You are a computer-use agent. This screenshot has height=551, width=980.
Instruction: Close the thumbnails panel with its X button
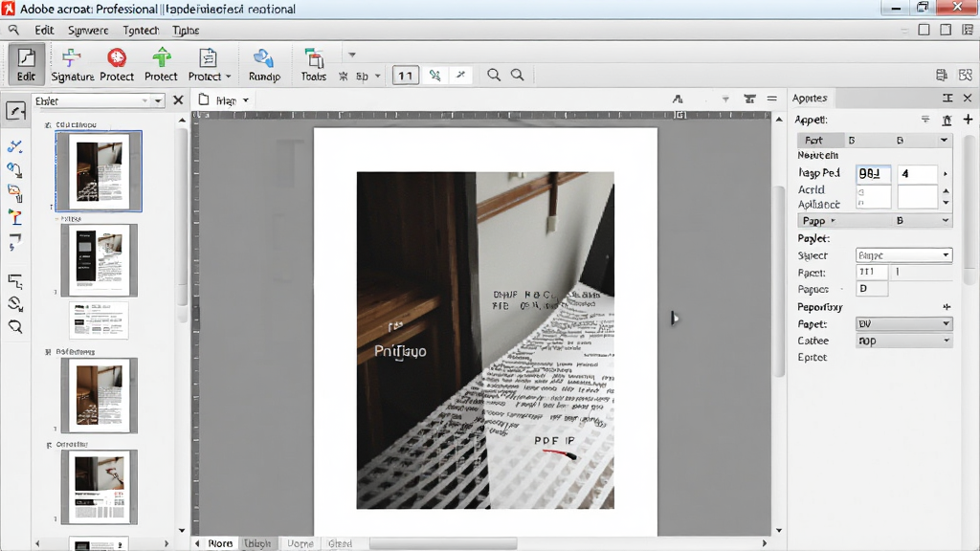pyautogui.click(x=178, y=99)
